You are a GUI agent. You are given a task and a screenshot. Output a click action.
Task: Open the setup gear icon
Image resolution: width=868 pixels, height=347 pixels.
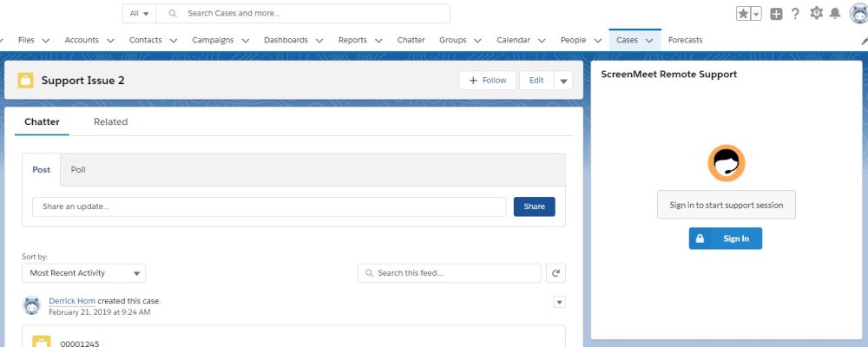[816, 13]
